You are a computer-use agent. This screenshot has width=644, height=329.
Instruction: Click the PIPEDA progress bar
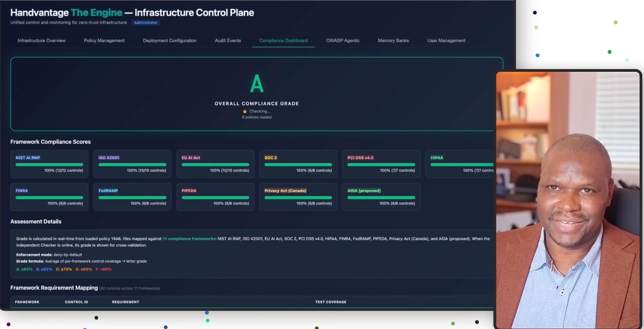click(x=215, y=198)
